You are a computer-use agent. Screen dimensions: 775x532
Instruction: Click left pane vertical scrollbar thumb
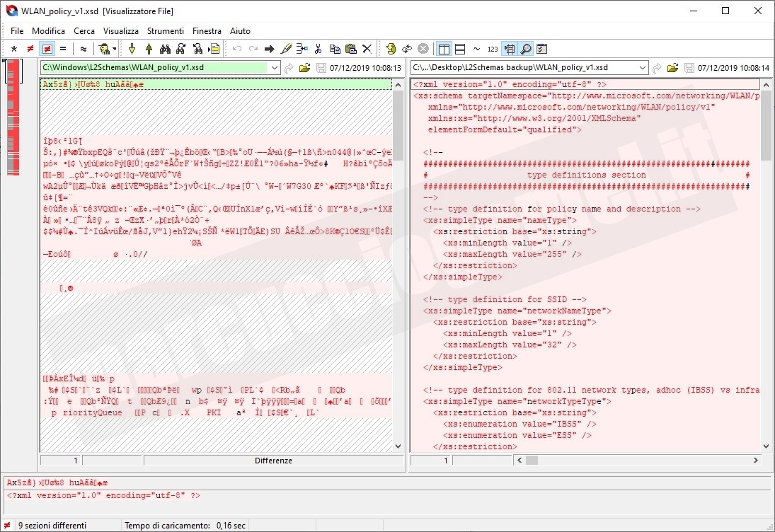click(x=398, y=125)
